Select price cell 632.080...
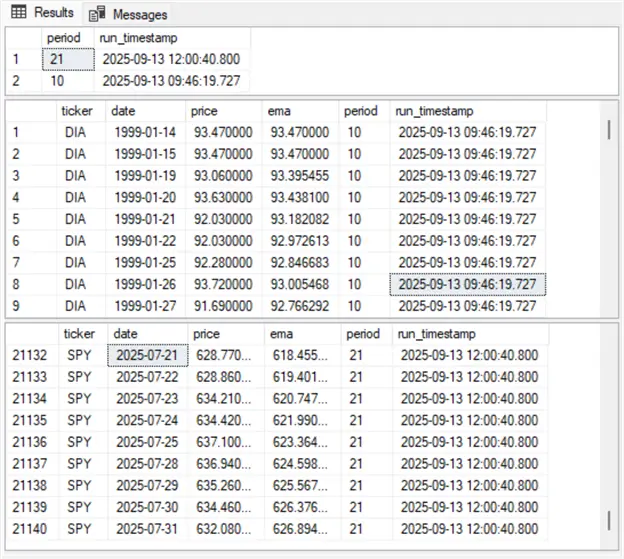 (x=224, y=529)
